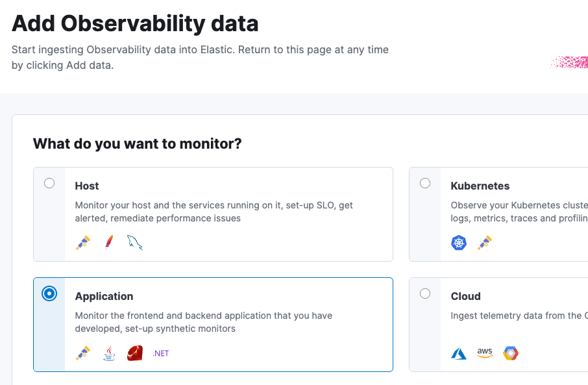Select the Kubernetes radio button
The height and width of the screenshot is (385, 588).
point(425,183)
